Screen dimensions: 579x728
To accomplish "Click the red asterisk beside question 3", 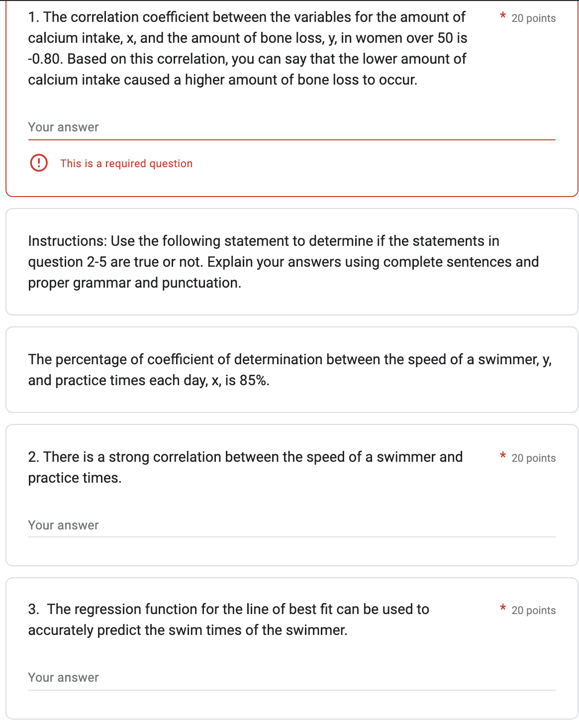I will [x=501, y=608].
